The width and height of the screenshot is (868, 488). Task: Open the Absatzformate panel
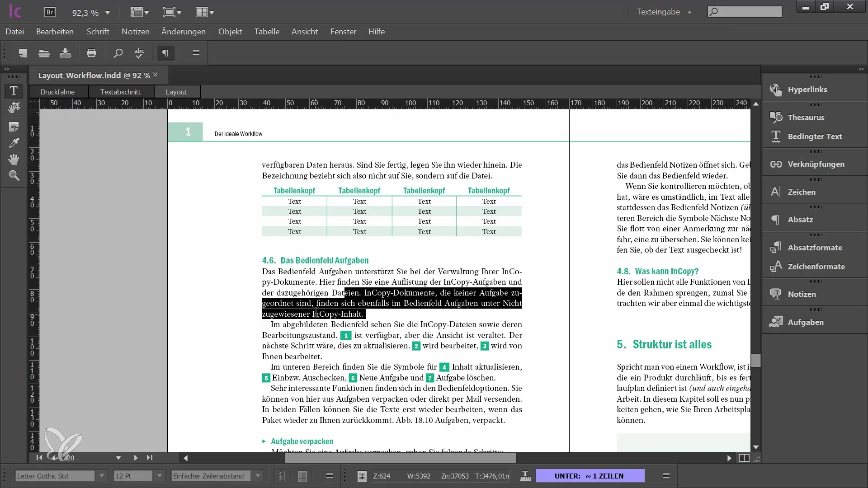815,248
